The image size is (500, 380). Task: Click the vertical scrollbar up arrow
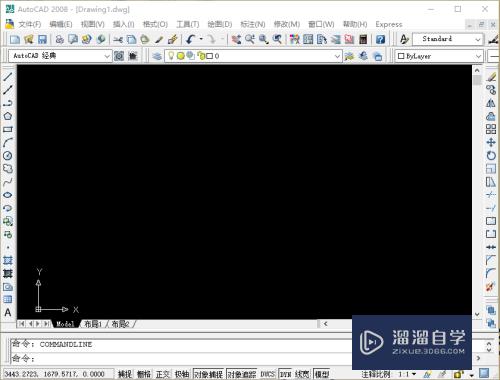pos(477,70)
